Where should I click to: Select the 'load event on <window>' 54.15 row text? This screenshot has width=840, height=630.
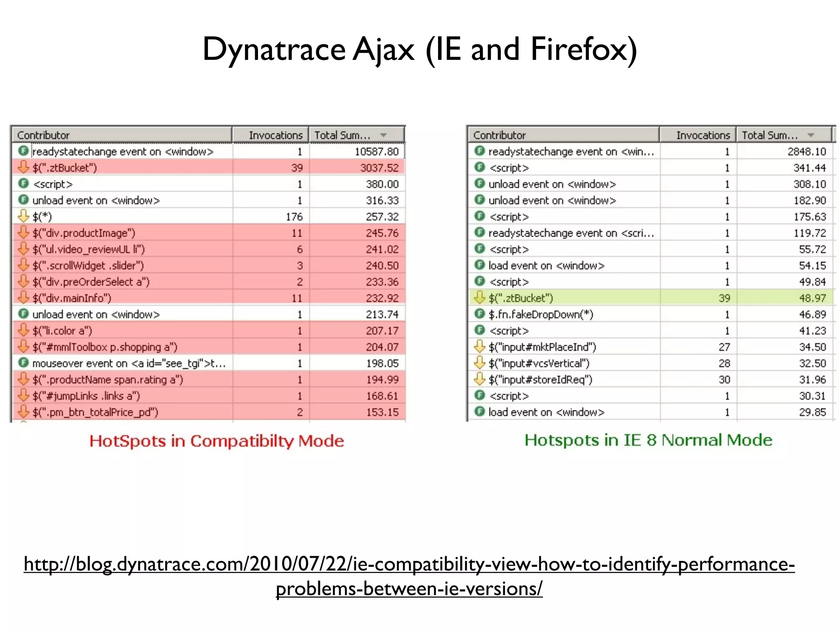pyautogui.click(x=546, y=266)
